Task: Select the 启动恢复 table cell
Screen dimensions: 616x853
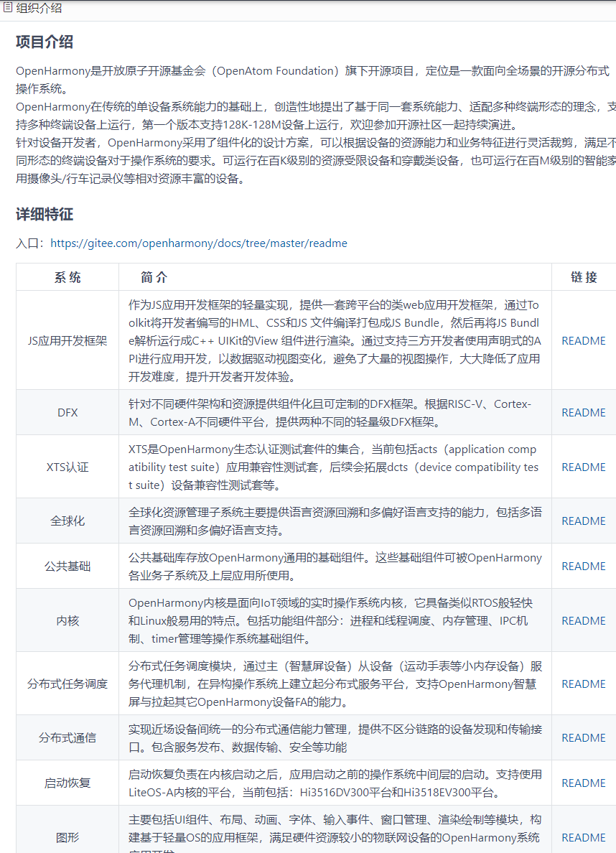Action: click(67, 783)
